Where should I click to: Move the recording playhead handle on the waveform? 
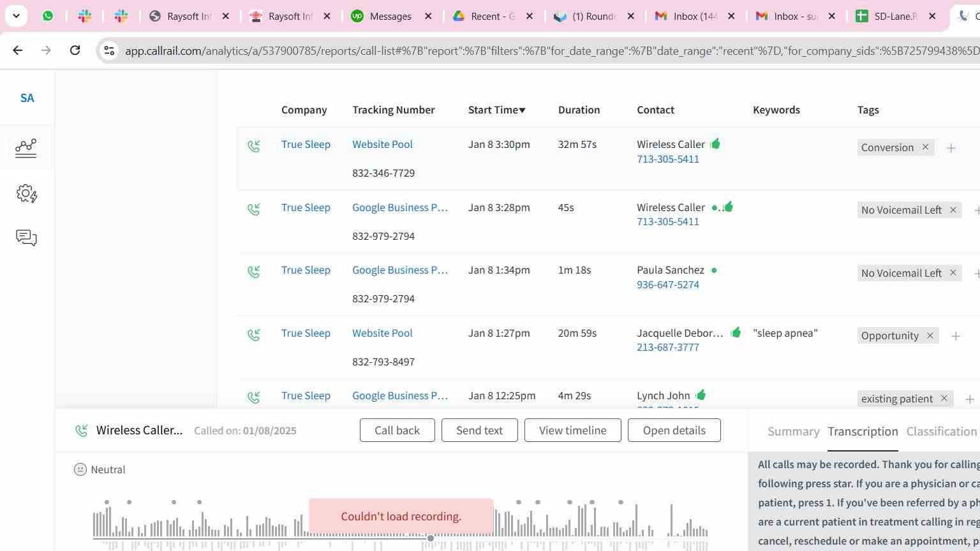point(431,538)
